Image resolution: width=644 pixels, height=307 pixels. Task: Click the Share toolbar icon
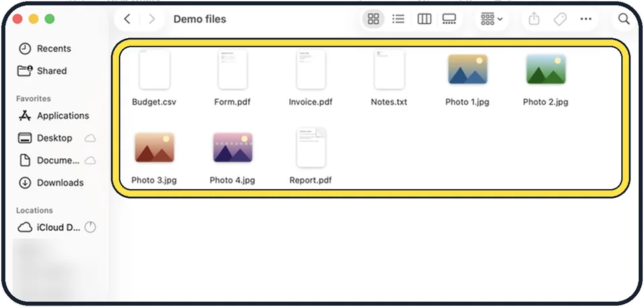[x=533, y=19]
